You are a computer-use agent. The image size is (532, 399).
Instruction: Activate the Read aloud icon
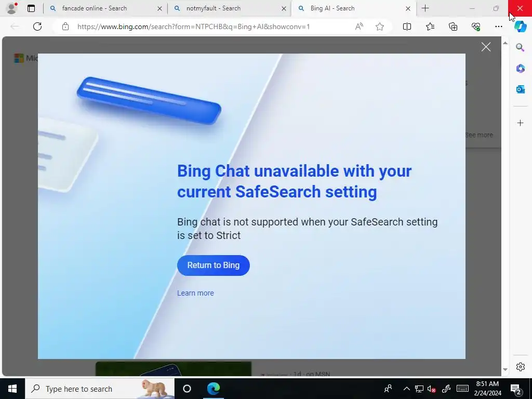[359, 26]
